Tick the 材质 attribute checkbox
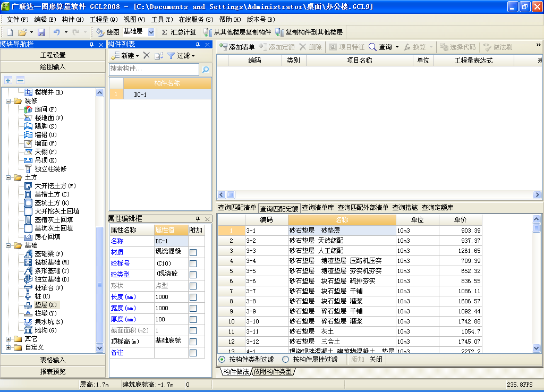The image size is (544, 392). tap(193, 252)
